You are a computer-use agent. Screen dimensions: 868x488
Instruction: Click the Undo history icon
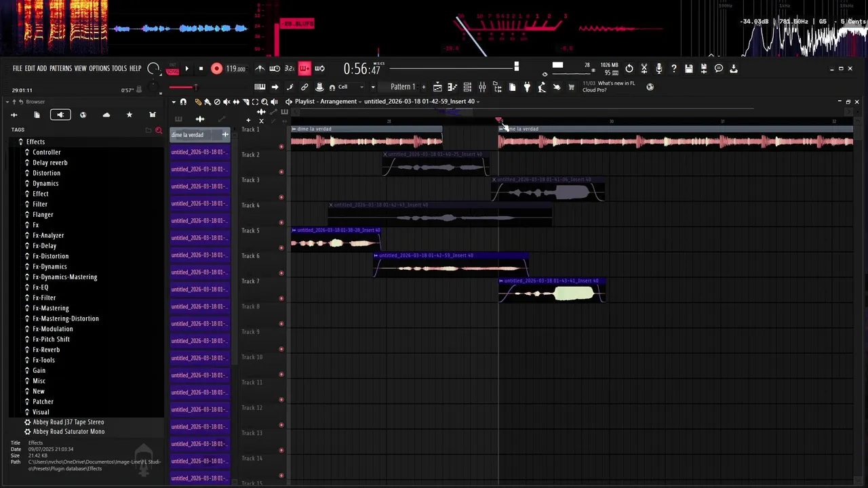(x=629, y=68)
